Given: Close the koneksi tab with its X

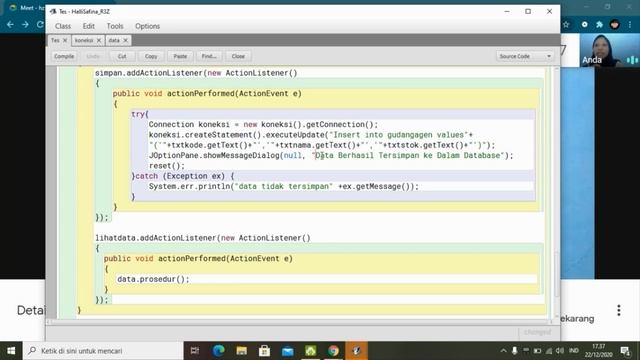Looking at the screenshot, I should coord(99,40).
